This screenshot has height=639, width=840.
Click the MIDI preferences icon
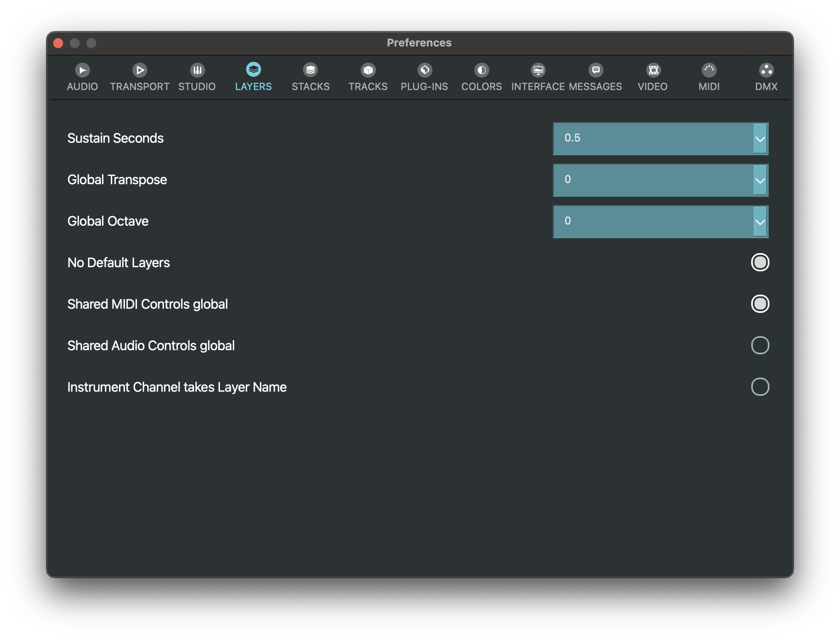[709, 70]
